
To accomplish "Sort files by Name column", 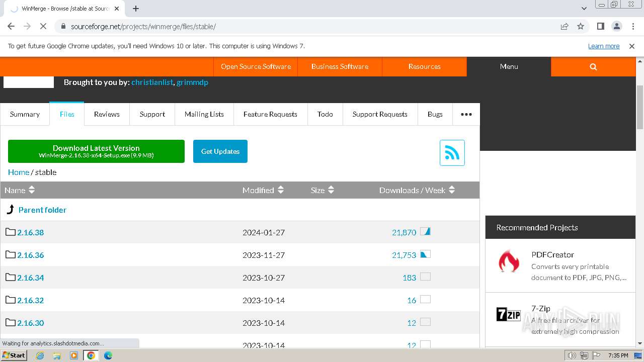I will coord(20,190).
